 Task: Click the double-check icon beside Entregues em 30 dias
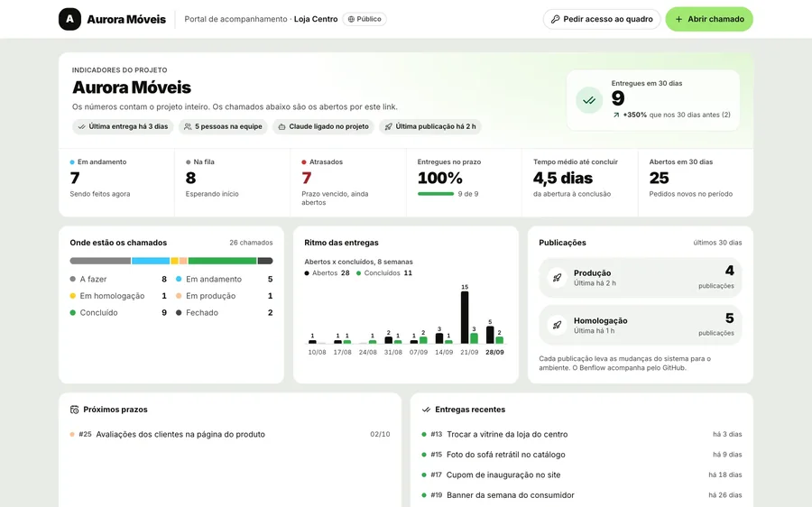(x=589, y=100)
